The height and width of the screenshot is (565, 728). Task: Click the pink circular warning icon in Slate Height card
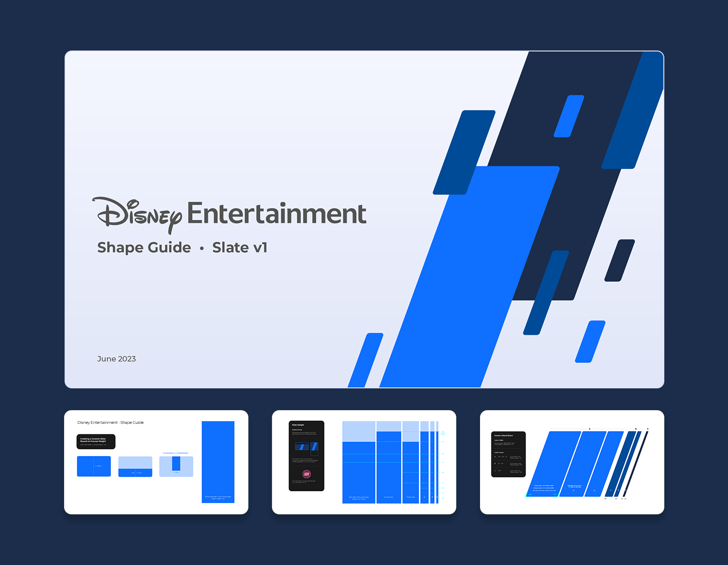(x=307, y=474)
